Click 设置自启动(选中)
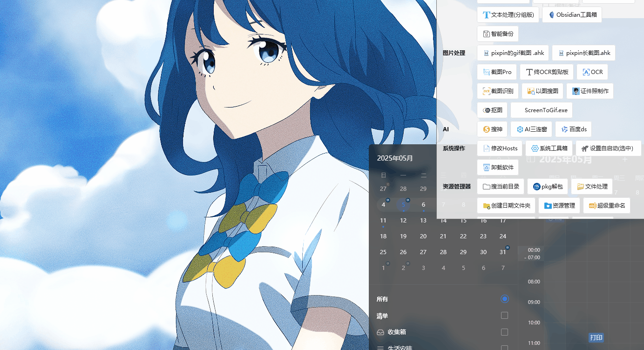644x350 pixels. pos(609,148)
